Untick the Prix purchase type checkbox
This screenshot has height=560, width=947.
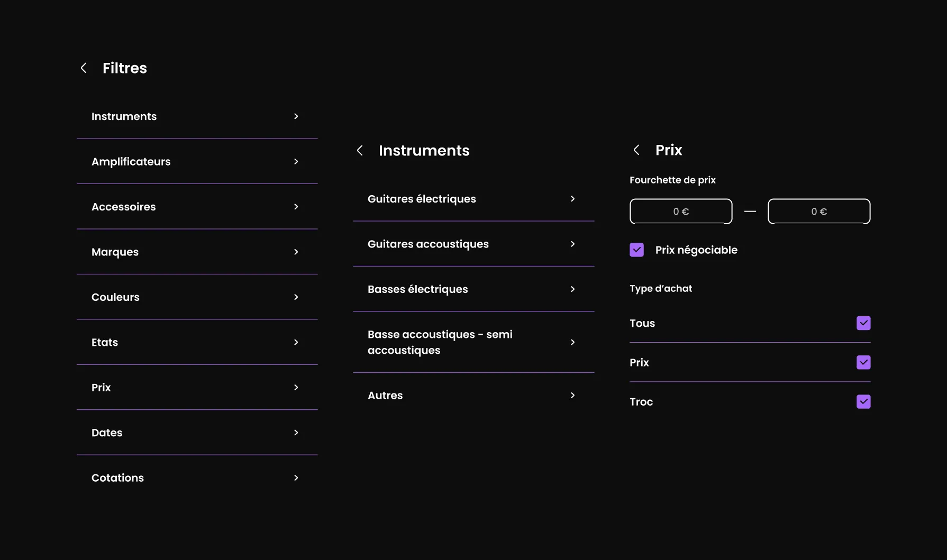click(863, 362)
